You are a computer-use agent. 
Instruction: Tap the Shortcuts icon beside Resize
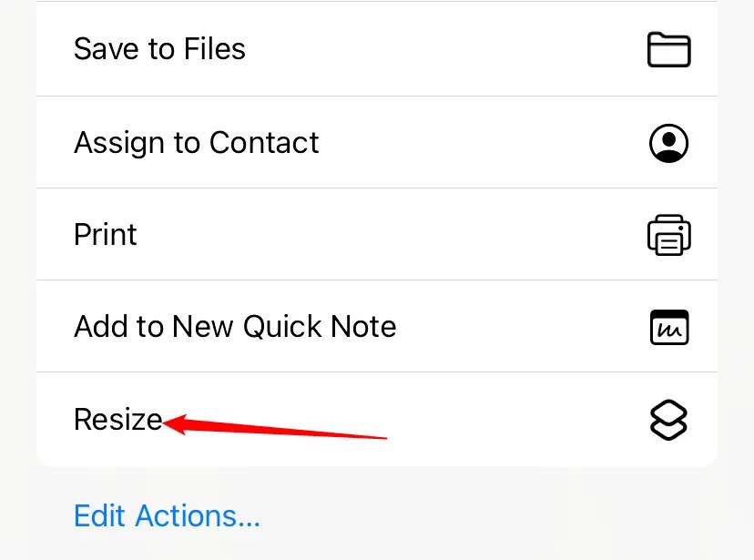pos(668,420)
